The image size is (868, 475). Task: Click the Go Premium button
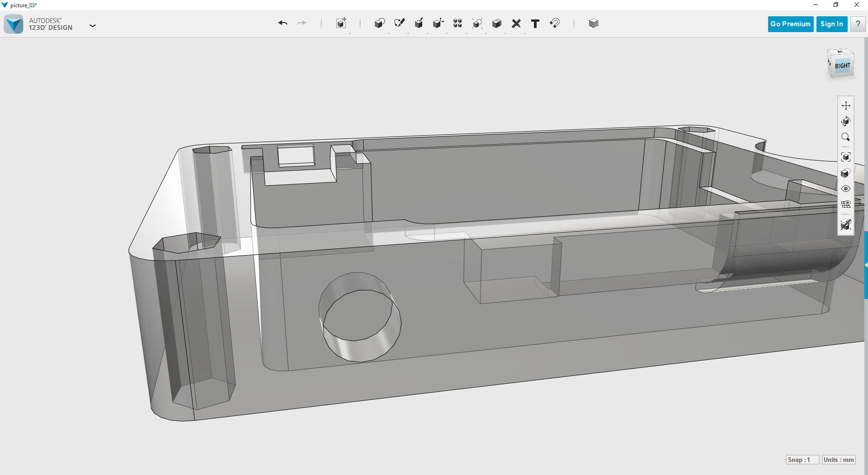(790, 24)
